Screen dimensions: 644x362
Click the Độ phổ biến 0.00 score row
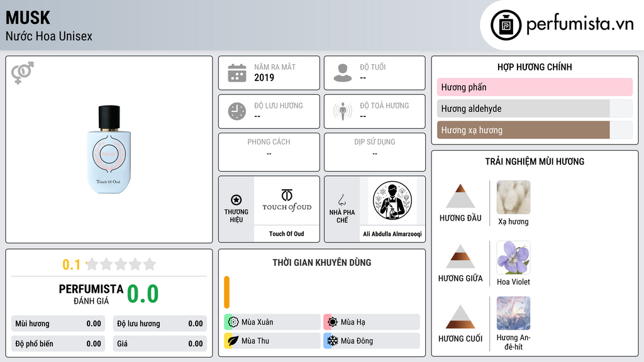58,344
